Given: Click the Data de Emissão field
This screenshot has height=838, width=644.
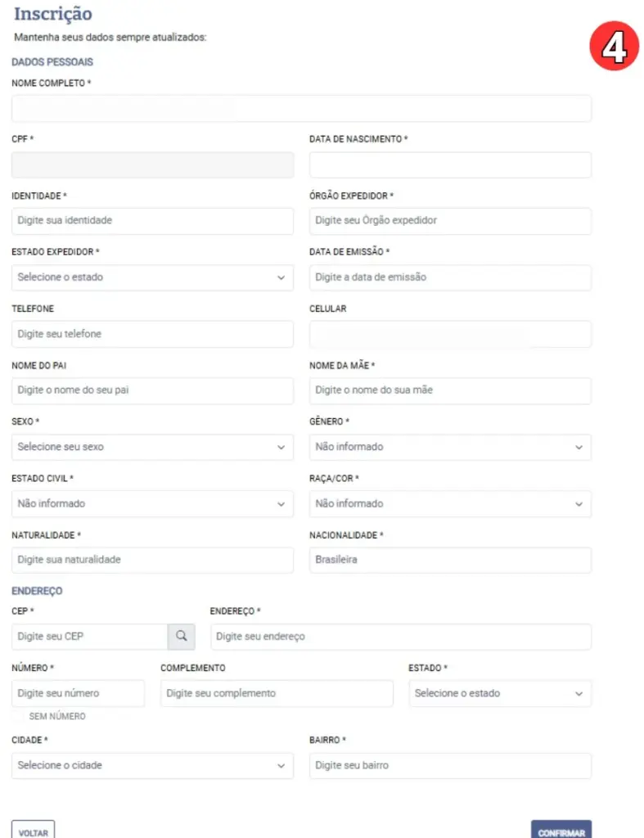Looking at the screenshot, I should coord(450,277).
